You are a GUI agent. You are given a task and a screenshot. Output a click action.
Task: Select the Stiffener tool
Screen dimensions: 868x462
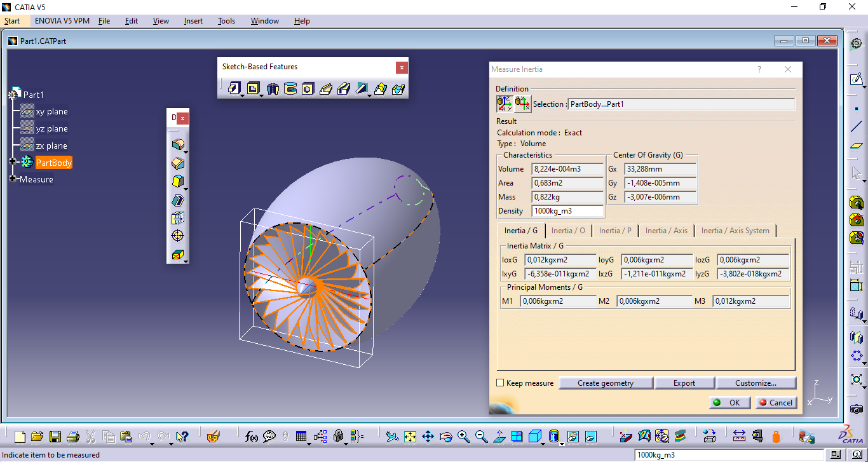[x=362, y=88]
